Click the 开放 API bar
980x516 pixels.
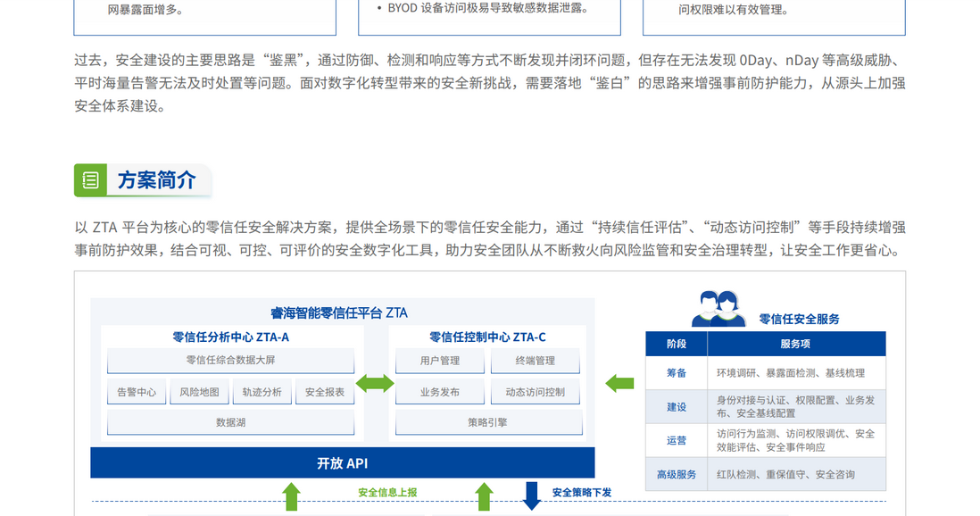pyautogui.click(x=343, y=462)
